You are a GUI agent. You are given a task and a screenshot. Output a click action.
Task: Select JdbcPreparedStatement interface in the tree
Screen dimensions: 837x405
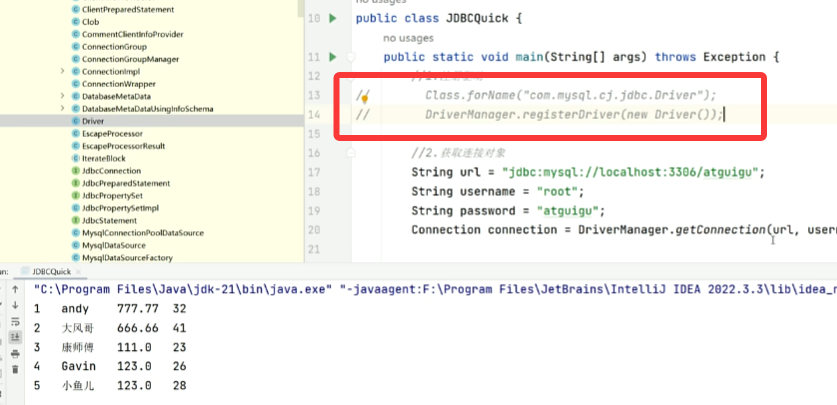pos(126,183)
